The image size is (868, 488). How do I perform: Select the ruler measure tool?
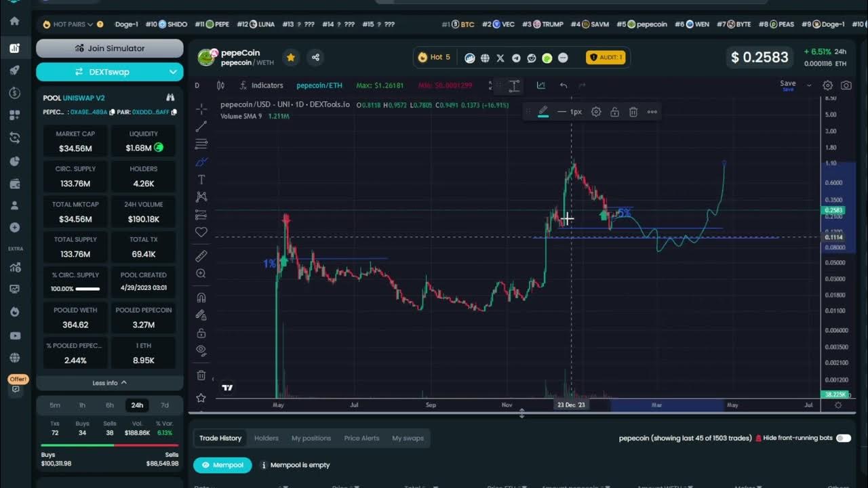pos(201,256)
